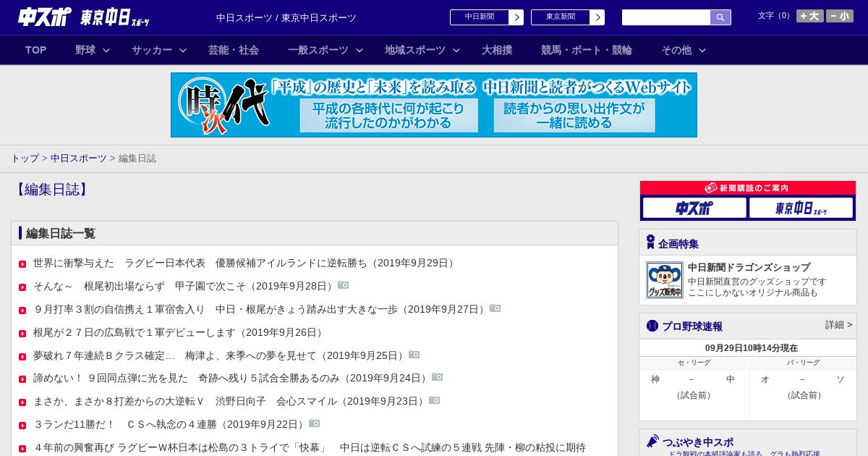Open 地域スポーツ navigation menu

pyautogui.click(x=415, y=50)
